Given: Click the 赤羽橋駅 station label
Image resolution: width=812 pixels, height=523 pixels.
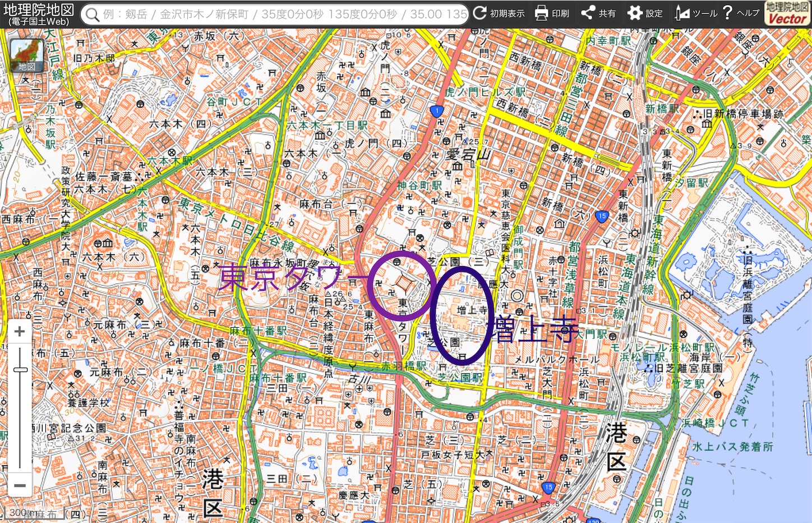Looking at the screenshot, I should coord(404,366).
